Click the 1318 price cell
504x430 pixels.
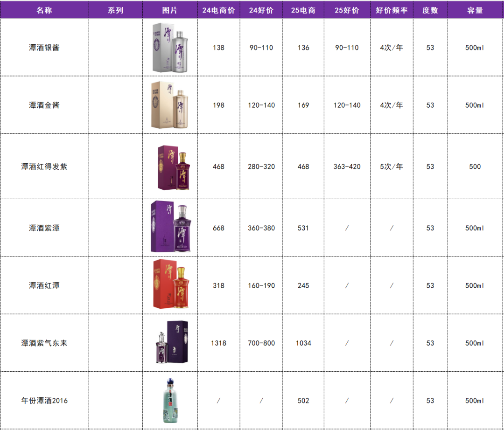(218, 343)
